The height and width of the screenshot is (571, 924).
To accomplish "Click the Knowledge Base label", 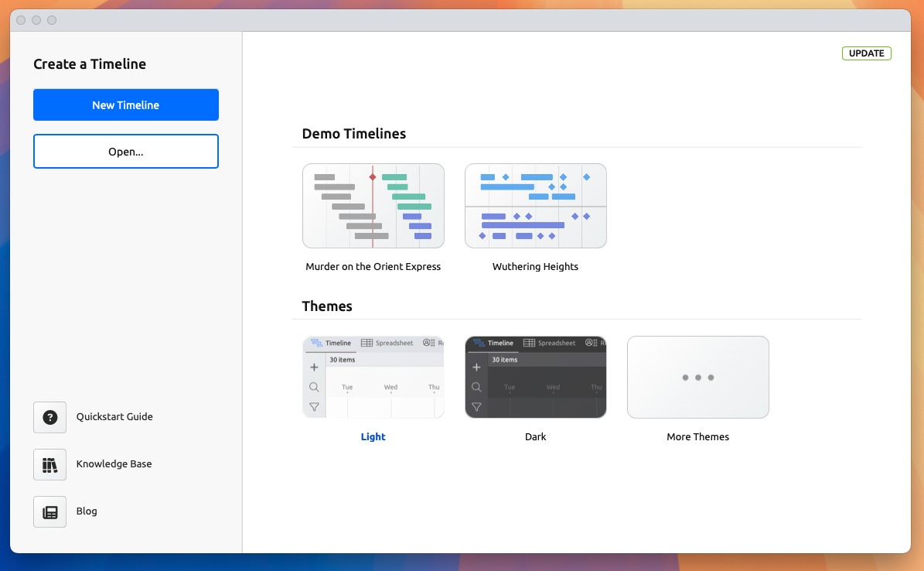I will [114, 463].
